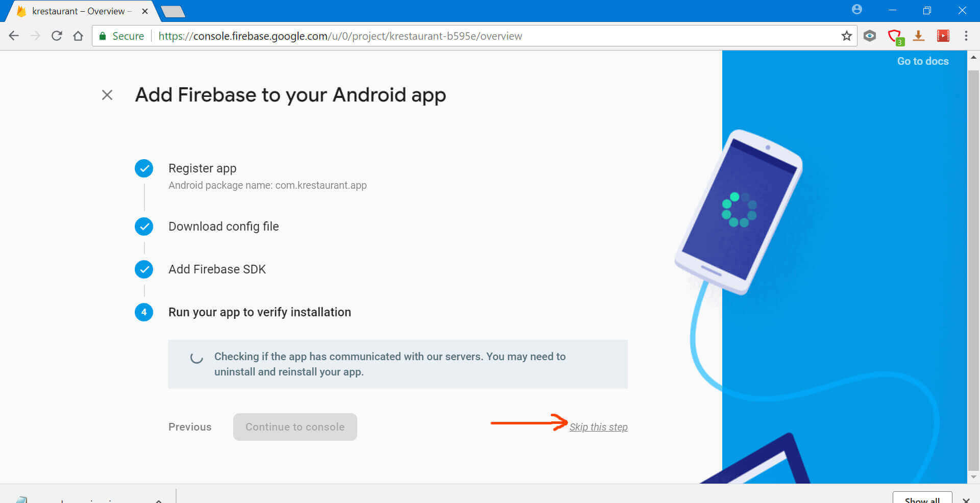
Task: Open the red shield extension with badge
Action: tap(894, 36)
